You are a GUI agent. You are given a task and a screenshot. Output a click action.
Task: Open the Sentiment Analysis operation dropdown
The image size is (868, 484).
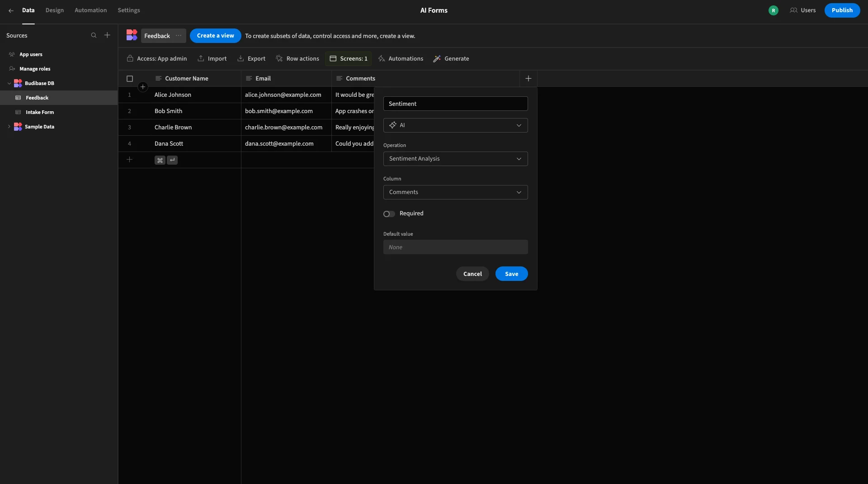(x=455, y=159)
